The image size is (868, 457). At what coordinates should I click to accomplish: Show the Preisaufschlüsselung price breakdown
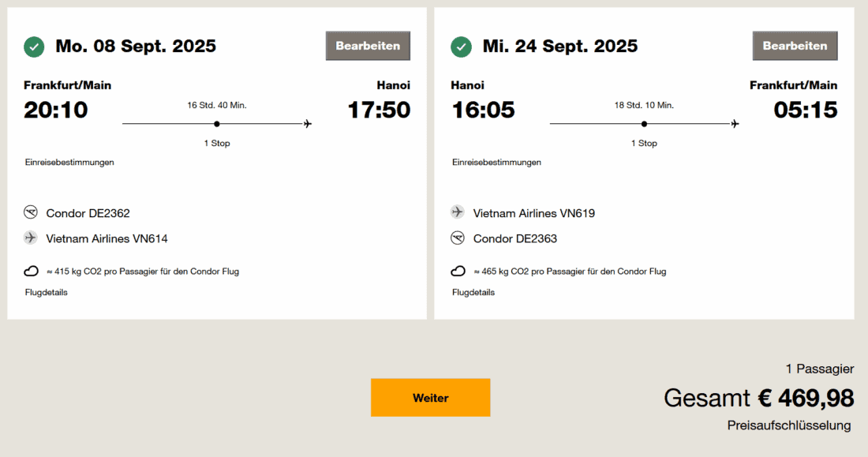(789, 425)
